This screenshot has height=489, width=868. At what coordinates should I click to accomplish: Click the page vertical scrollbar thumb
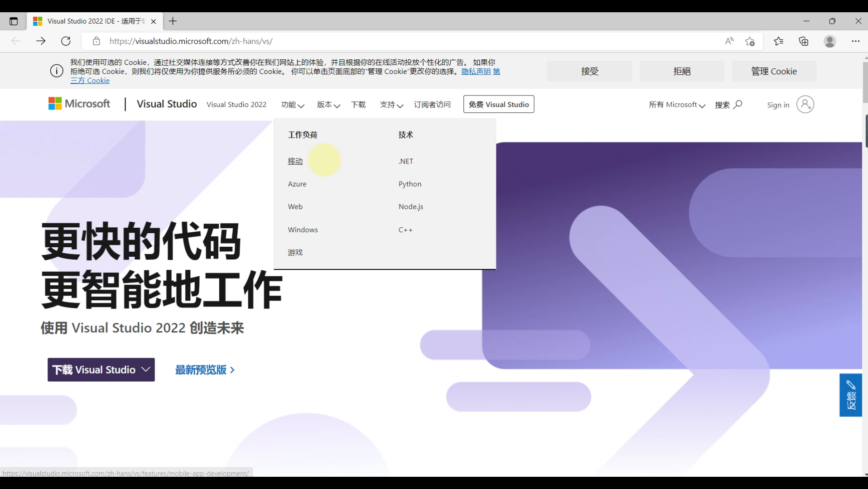[x=865, y=82]
